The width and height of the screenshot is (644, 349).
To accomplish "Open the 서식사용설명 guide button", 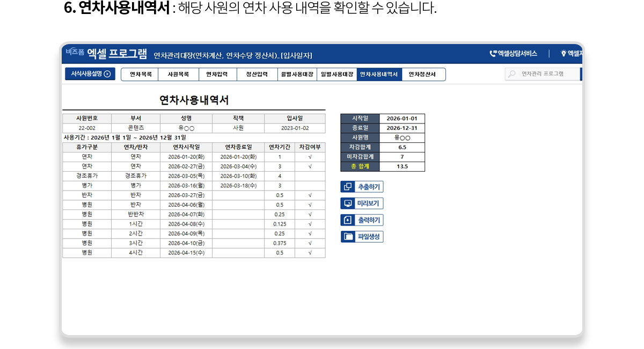I will [90, 74].
